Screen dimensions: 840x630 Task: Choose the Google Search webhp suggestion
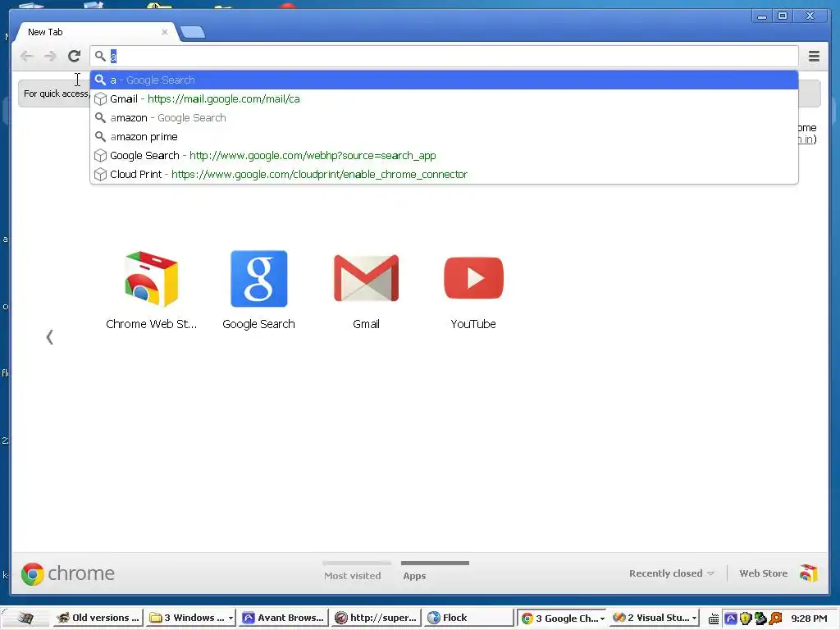point(444,155)
